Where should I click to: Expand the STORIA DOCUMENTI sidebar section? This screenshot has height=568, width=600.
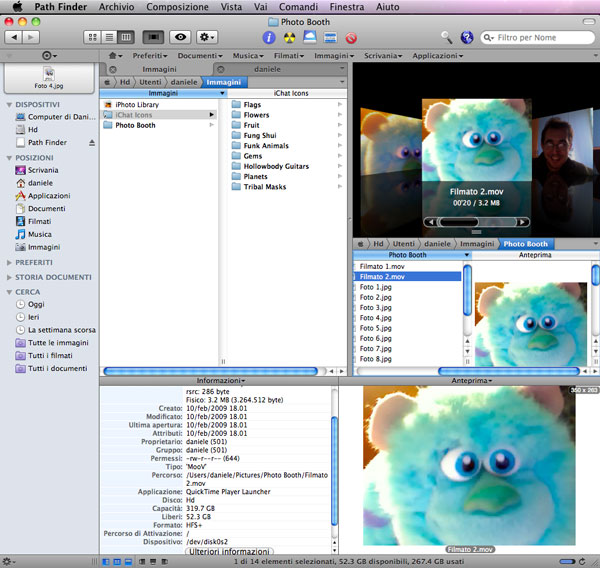9,277
